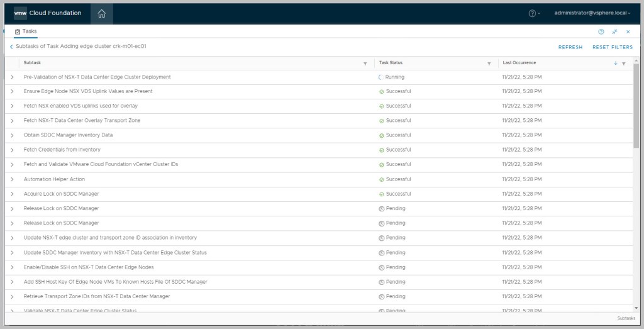Click Successful check icon for Fetch Credentials

tap(381, 150)
